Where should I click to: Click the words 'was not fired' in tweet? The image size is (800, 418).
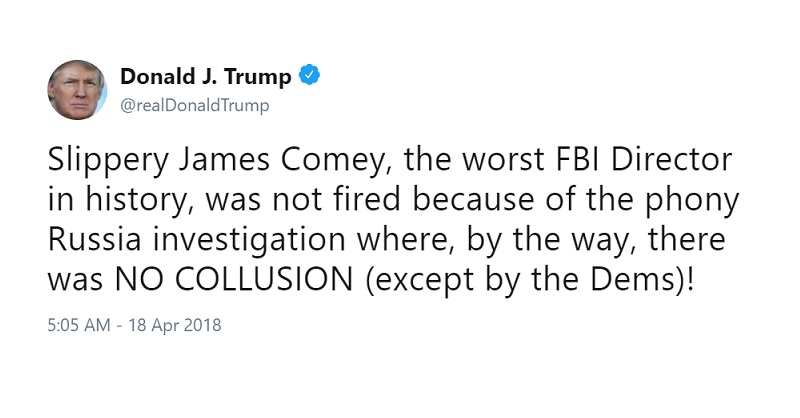(x=303, y=199)
